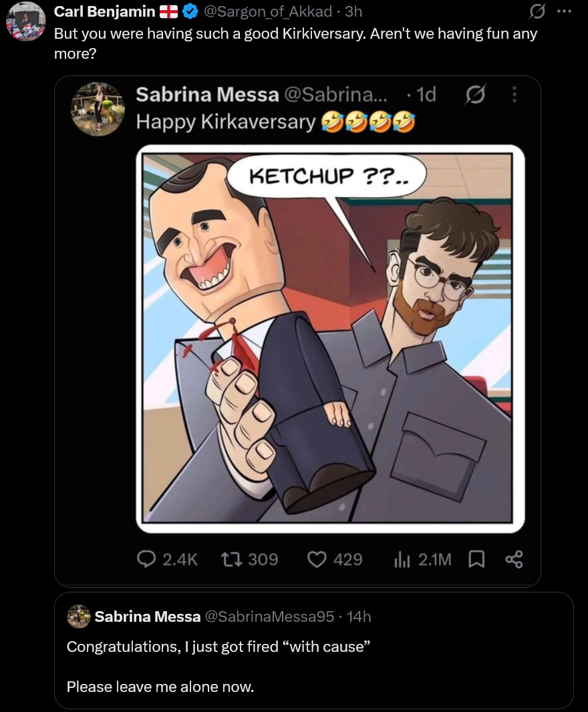Open Sabrina Messa's avatar in quoted post
The height and width of the screenshot is (712, 588).
[98, 109]
